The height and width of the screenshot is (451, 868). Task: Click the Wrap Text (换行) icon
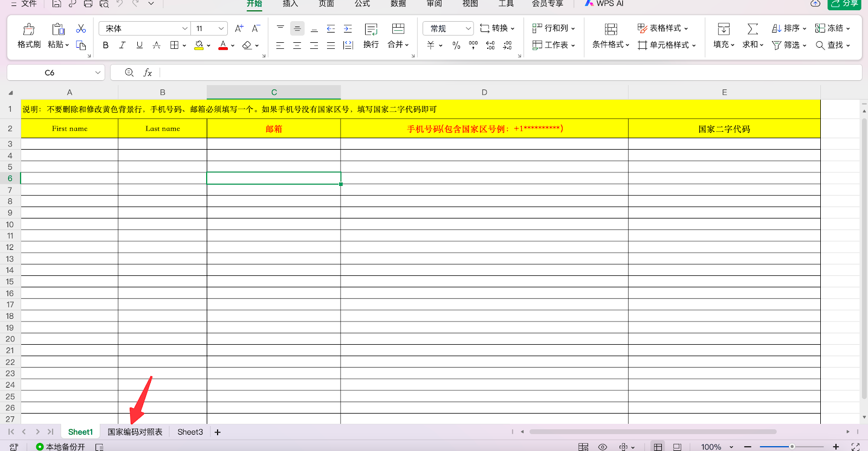371,29
